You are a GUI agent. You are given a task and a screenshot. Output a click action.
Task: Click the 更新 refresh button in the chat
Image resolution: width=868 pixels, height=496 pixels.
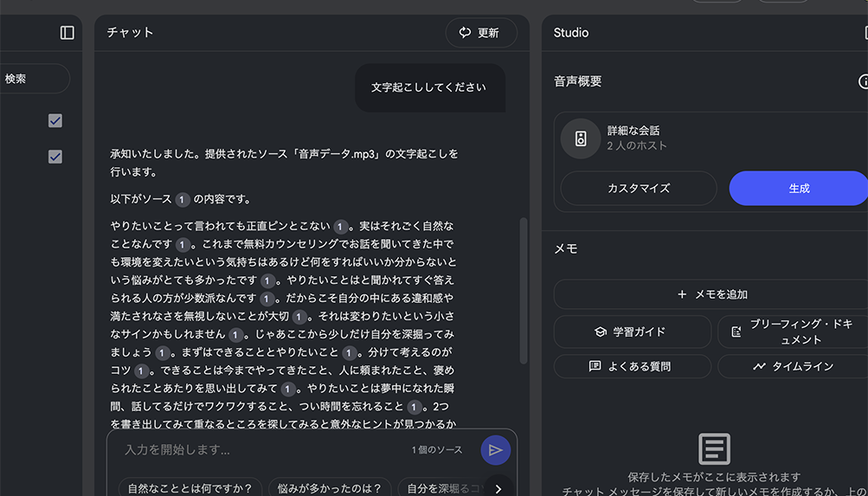pos(481,33)
